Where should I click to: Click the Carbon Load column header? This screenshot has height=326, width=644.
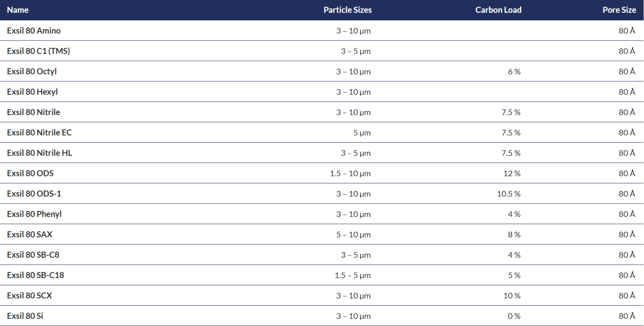(x=498, y=10)
